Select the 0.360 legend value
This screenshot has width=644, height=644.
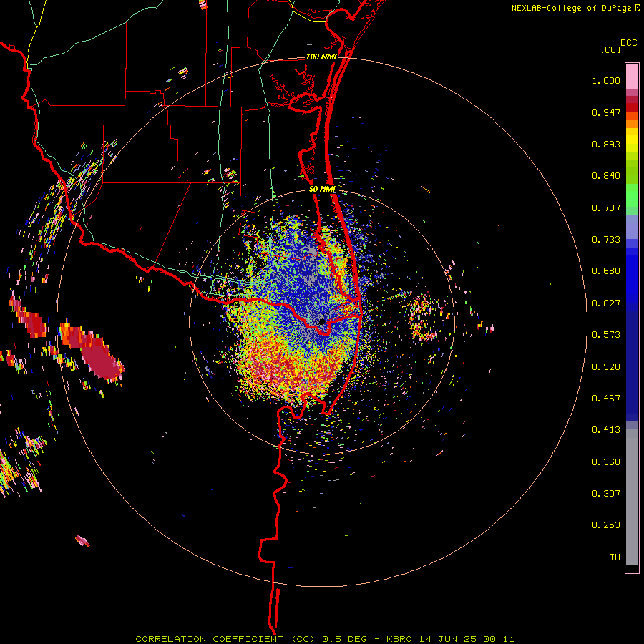click(x=606, y=462)
